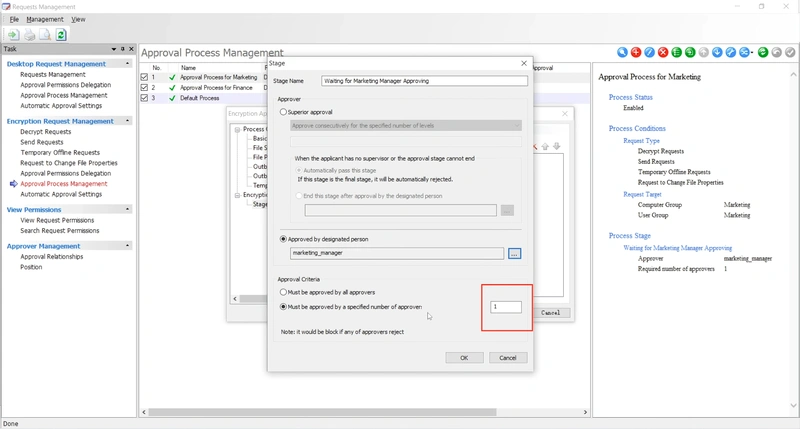
Task: Click the export page icon with green arrow
Action: [x=13, y=35]
